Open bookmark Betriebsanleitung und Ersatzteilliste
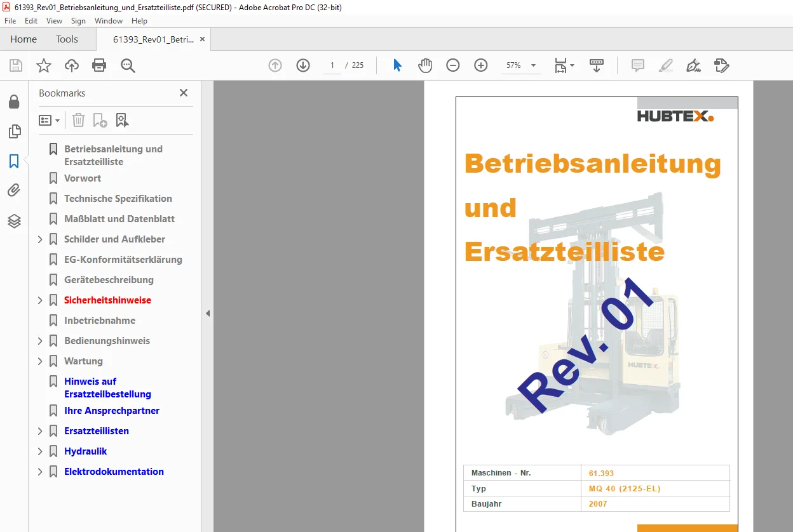This screenshot has height=532, width=793. click(x=113, y=156)
